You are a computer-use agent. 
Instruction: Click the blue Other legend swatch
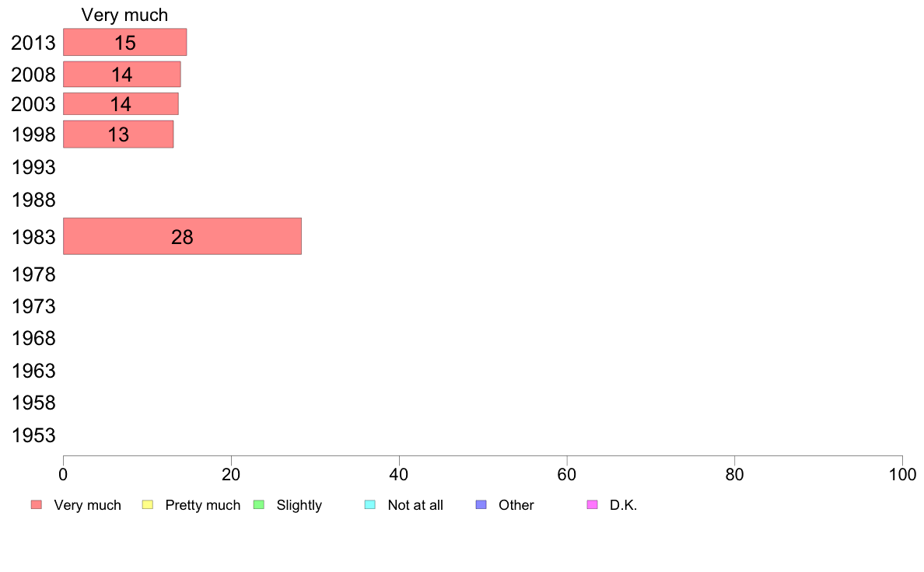pos(481,505)
